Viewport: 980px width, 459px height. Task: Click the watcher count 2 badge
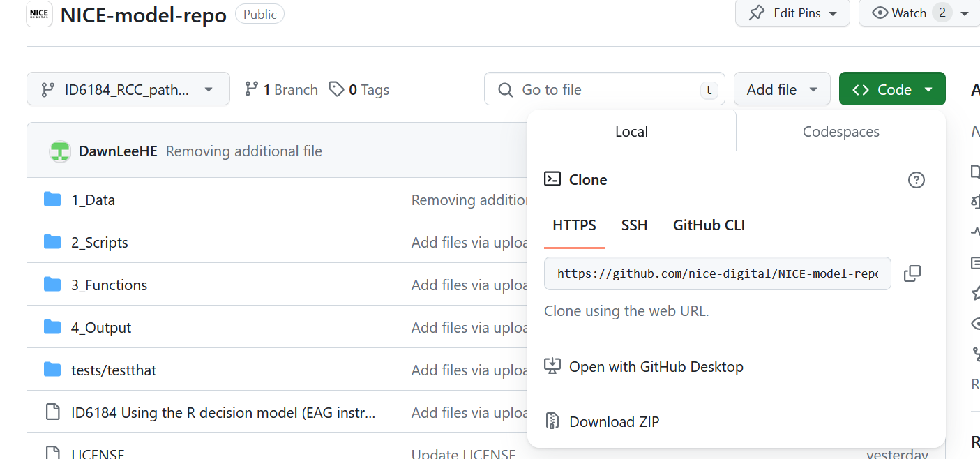pos(942,13)
